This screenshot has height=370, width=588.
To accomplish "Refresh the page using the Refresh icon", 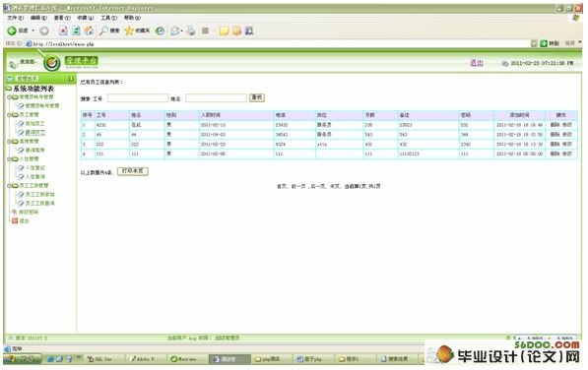I will coord(76,31).
